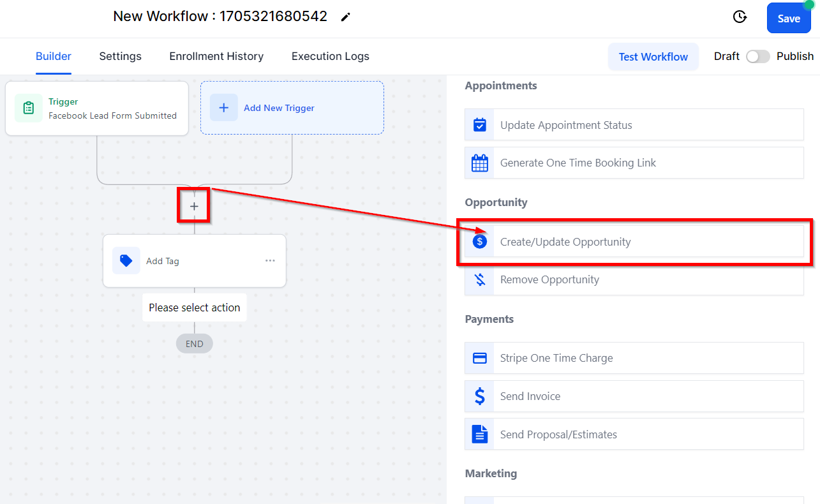
Task: Open version history clock icon
Action: coord(740,17)
